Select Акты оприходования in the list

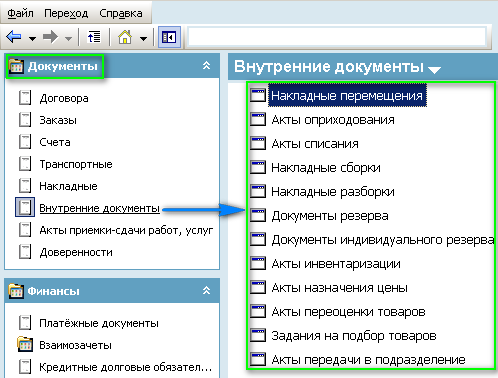coord(333,120)
